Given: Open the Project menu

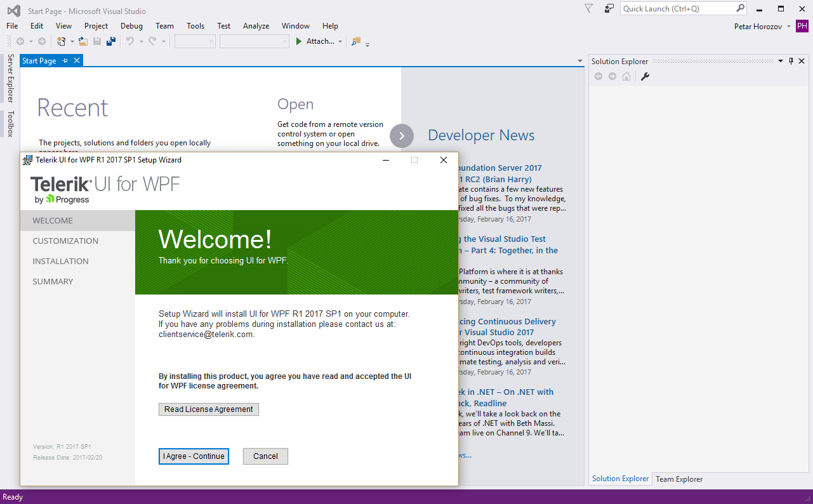Looking at the screenshot, I should coord(96,26).
